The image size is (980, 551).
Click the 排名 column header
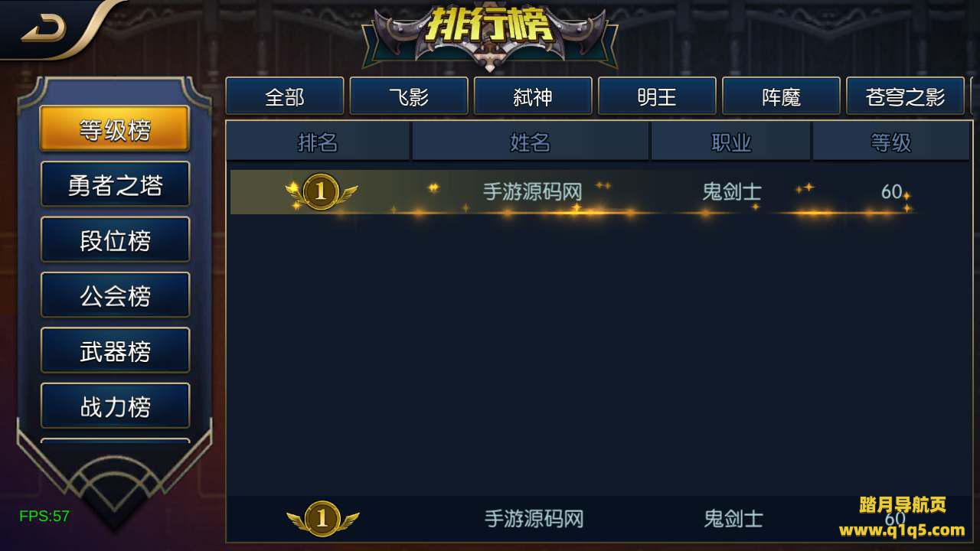pos(318,142)
